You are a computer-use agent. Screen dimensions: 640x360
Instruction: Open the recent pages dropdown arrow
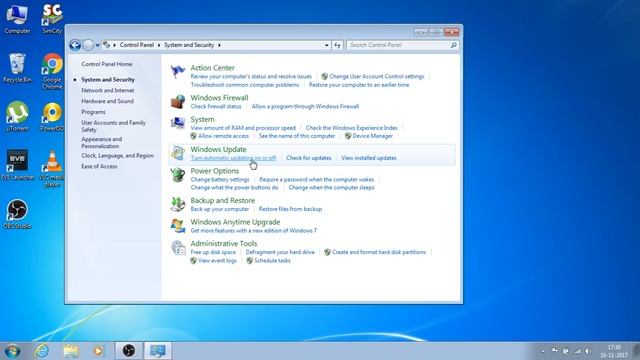[x=98, y=45]
